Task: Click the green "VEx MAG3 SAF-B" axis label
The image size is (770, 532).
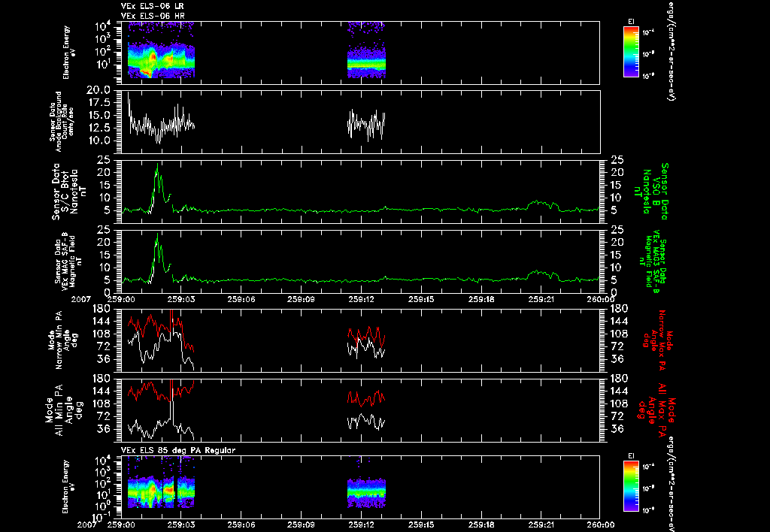Action: point(653,262)
